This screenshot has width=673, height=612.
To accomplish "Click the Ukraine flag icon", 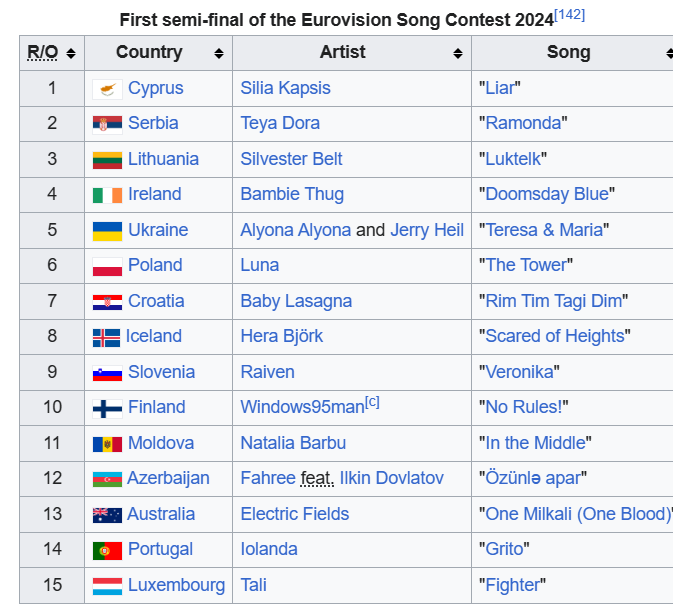I will coord(107,231).
